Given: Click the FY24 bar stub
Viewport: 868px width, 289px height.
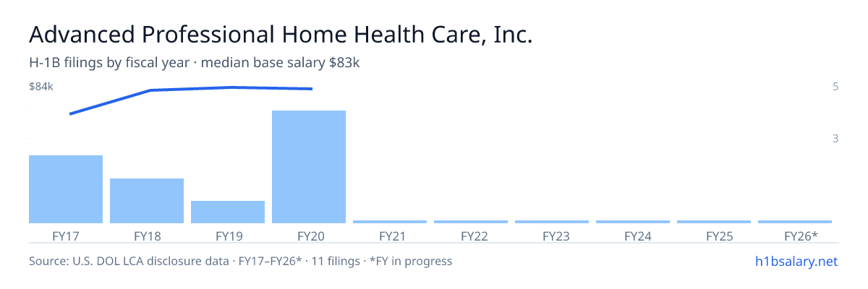Looking at the screenshot, I should [x=633, y=222].
